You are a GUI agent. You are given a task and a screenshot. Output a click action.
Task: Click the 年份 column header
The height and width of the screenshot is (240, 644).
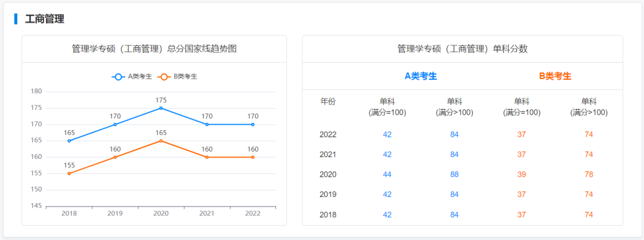(328, 101)
